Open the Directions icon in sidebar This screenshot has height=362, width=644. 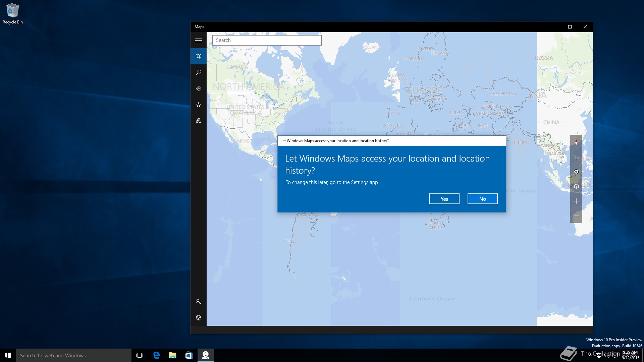pos(199,88)
